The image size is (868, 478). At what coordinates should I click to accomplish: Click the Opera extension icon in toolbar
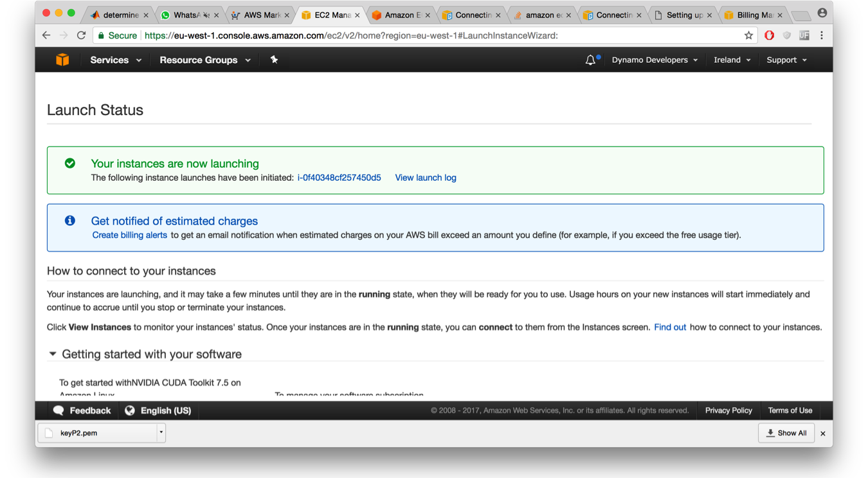click(769, 35)
